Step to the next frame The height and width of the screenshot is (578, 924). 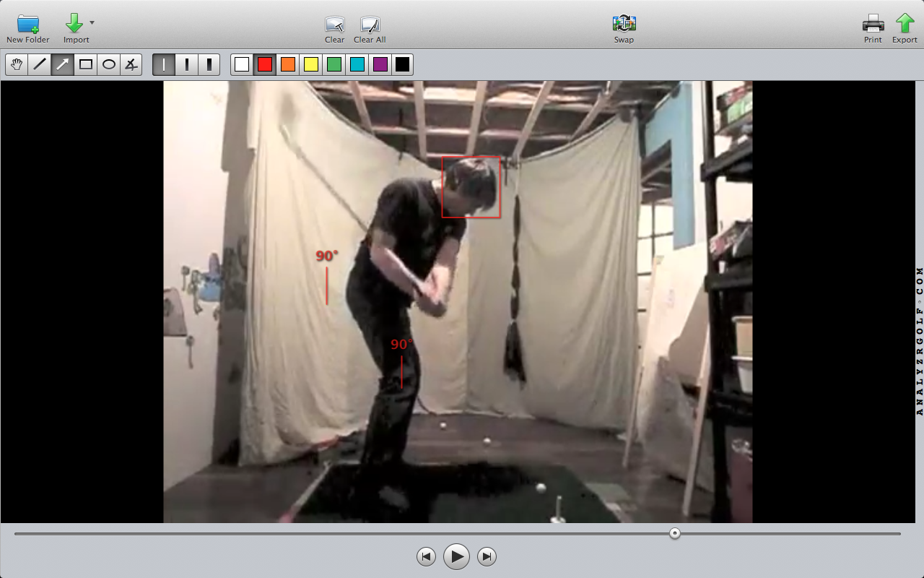click(x=487, y=556)
